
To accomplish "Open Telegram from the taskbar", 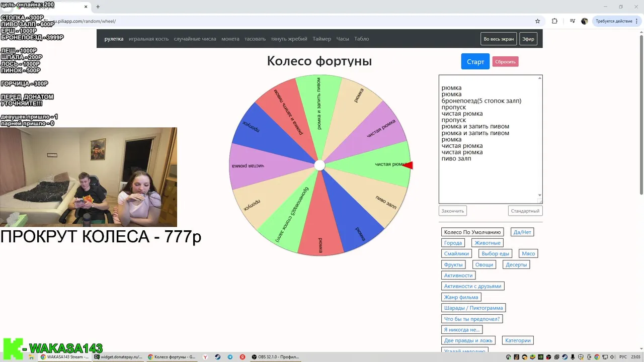I will [230, 357].
